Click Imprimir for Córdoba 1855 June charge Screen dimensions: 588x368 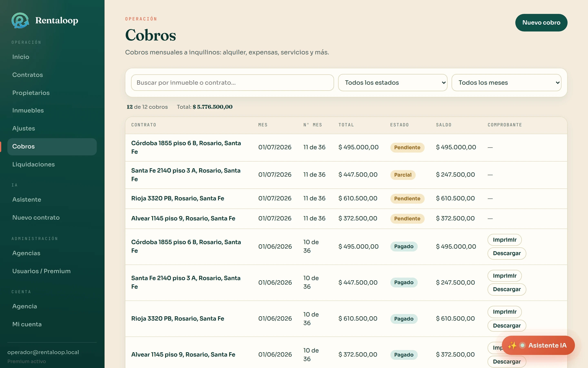504,240
